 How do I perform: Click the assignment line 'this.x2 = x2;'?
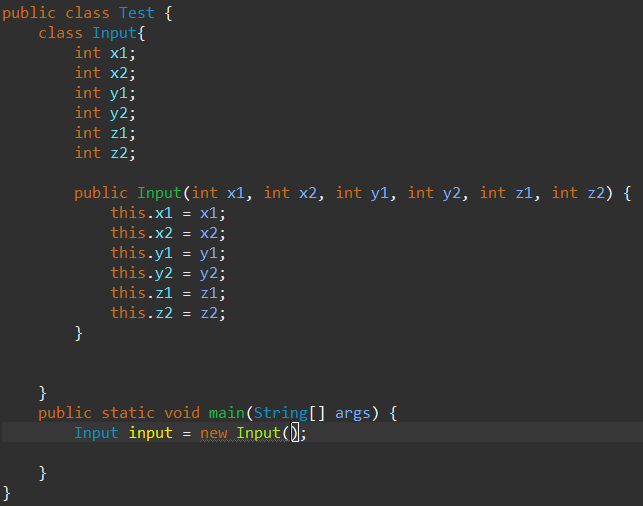[168, 233]
